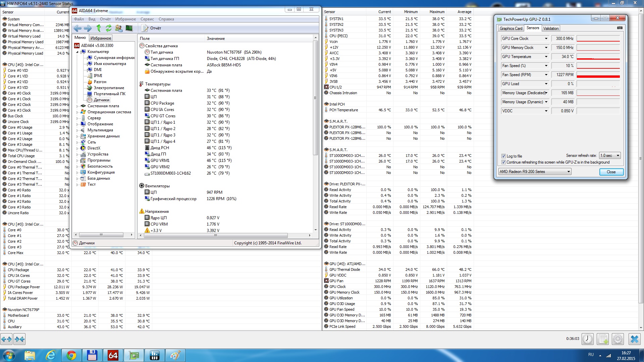Open the HWiNFO settings gear icon
Screen dimensions: 644x362
tap(618, 339)
